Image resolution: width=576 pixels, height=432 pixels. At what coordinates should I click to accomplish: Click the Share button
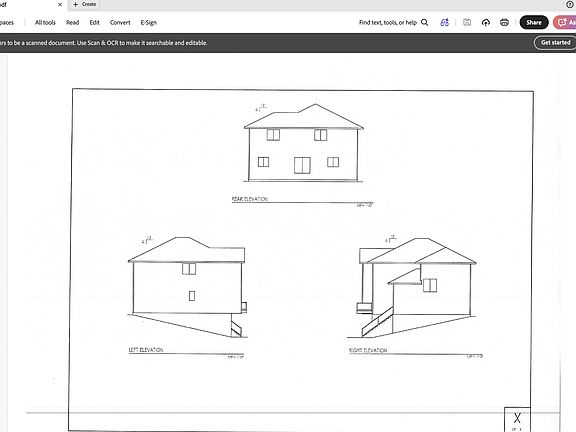534,22
